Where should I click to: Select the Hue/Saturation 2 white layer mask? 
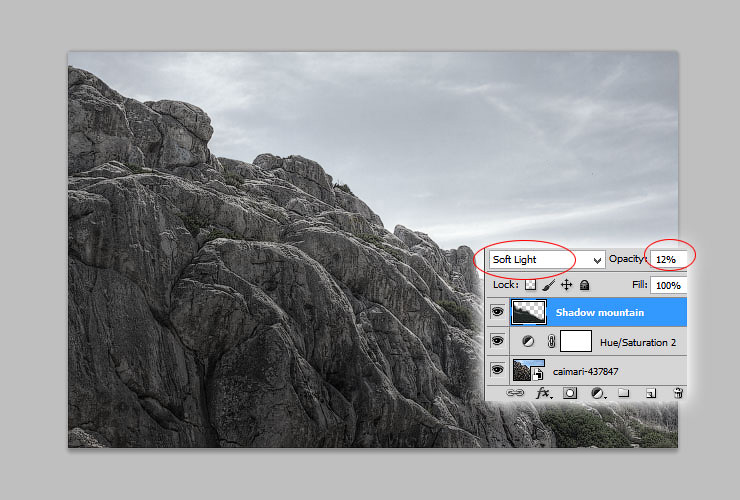576,341
